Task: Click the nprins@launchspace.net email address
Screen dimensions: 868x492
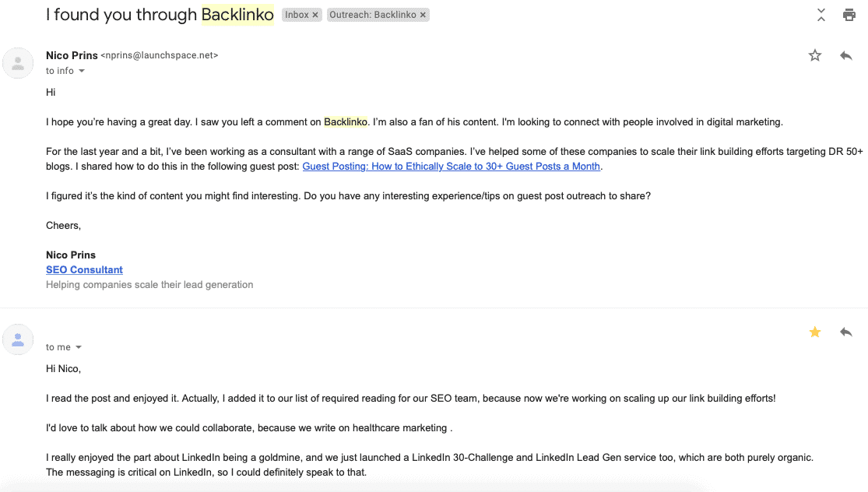Action: (x=160, y=55)
